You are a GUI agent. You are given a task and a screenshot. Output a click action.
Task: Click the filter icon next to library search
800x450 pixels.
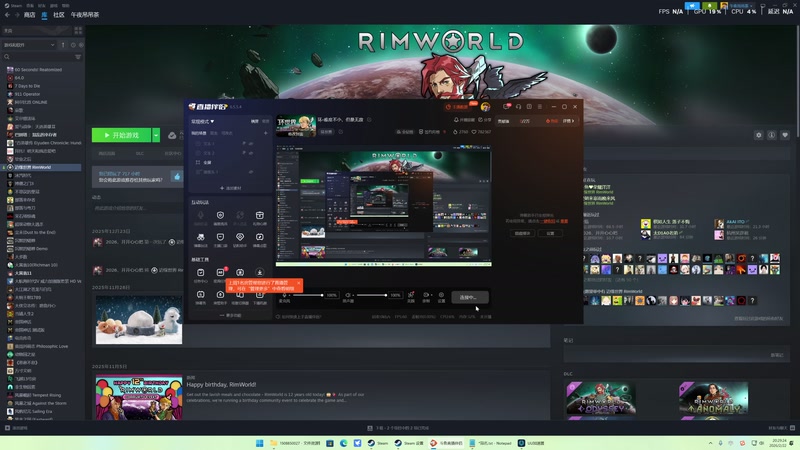pos(78,57)
